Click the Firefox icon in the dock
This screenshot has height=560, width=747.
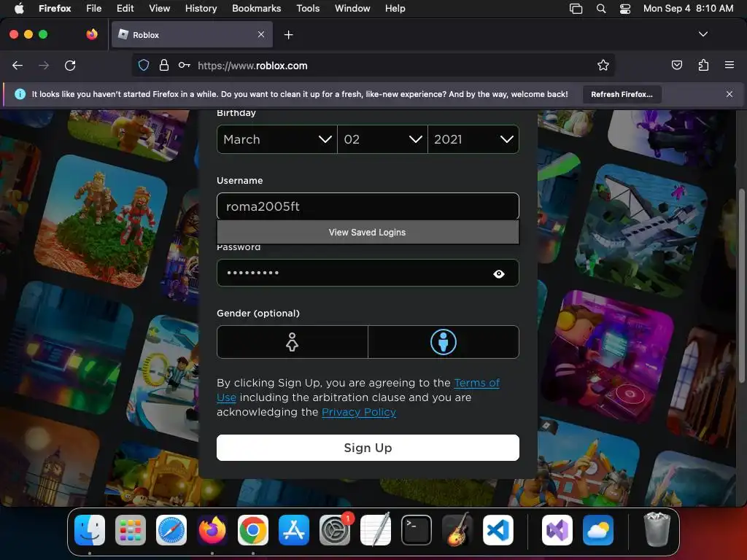(x=212, y=530)
